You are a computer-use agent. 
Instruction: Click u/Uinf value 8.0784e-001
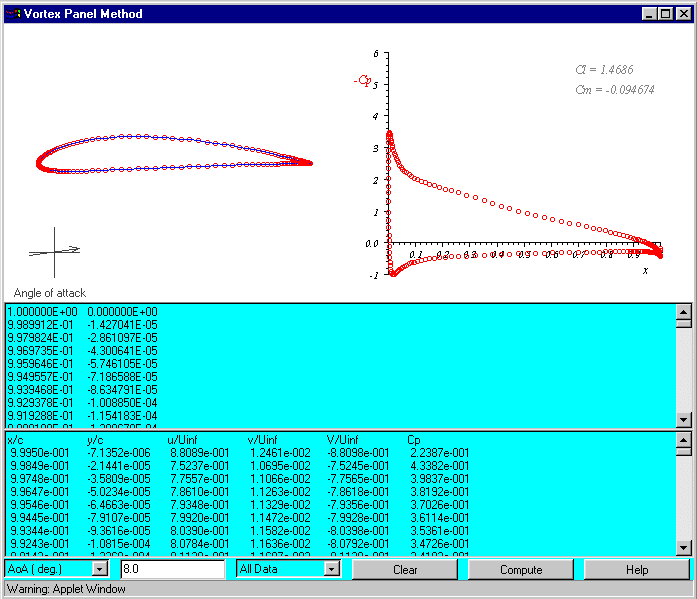click(200, 544)
